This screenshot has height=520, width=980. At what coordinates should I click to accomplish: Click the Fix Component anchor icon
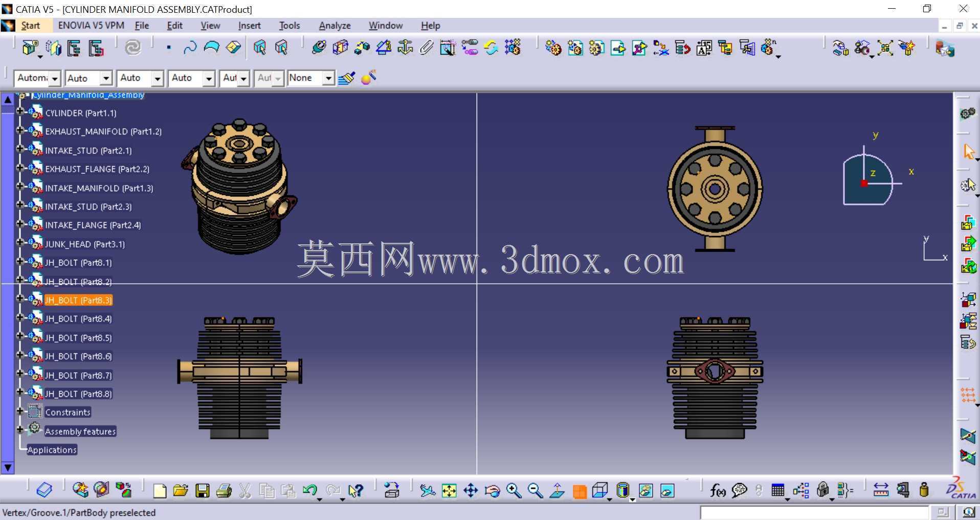point(405,48)
